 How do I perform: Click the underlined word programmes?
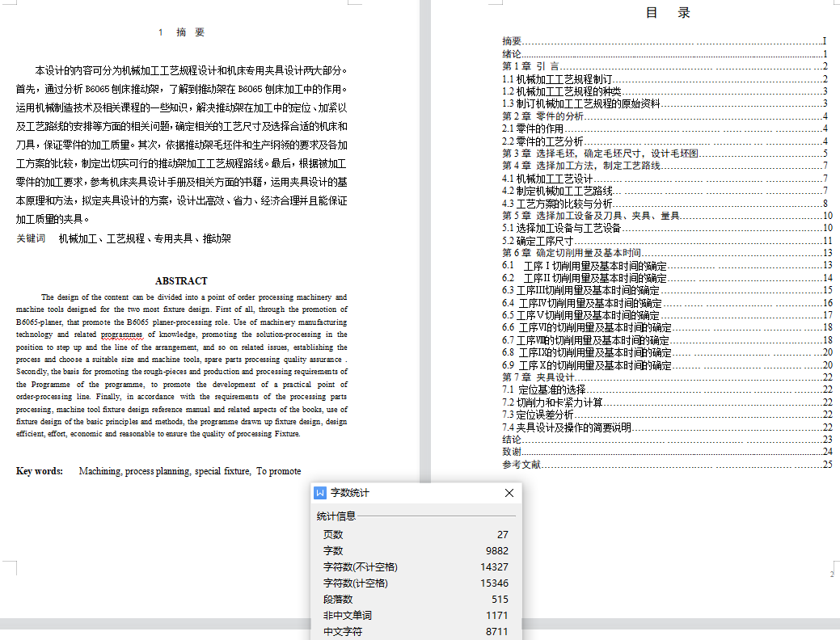(121, 335)
